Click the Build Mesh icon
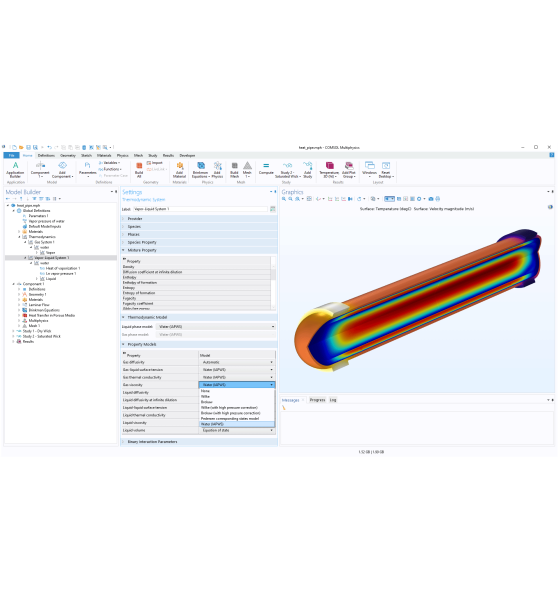 (x=235, y=170)
